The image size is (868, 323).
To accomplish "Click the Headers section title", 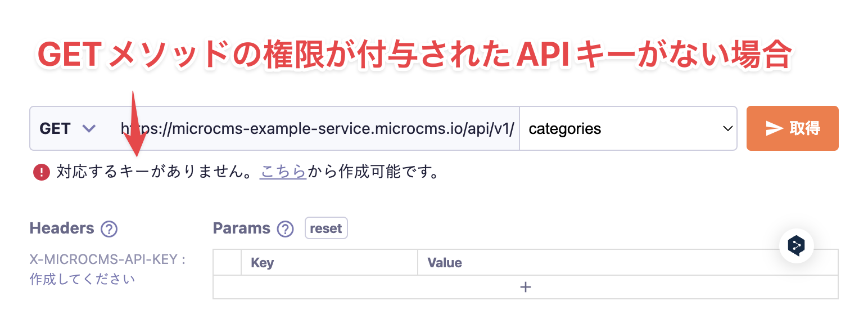I will point(62,228).
